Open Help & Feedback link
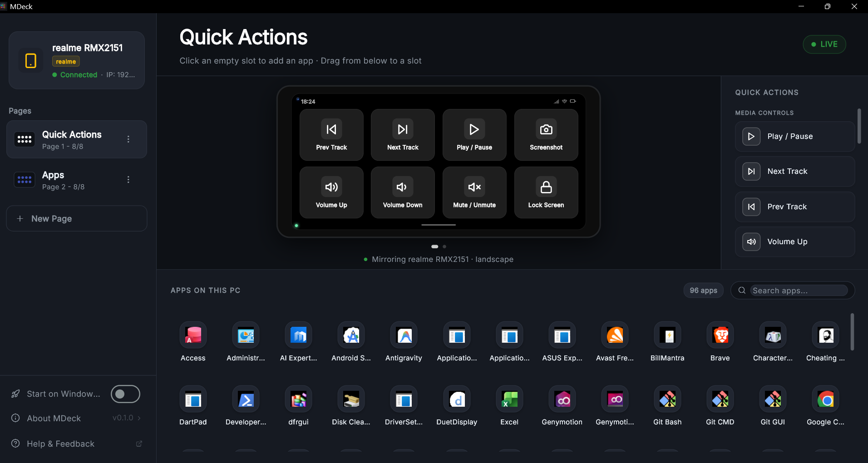This screenshot has height=463, width=868. (77, 443)
